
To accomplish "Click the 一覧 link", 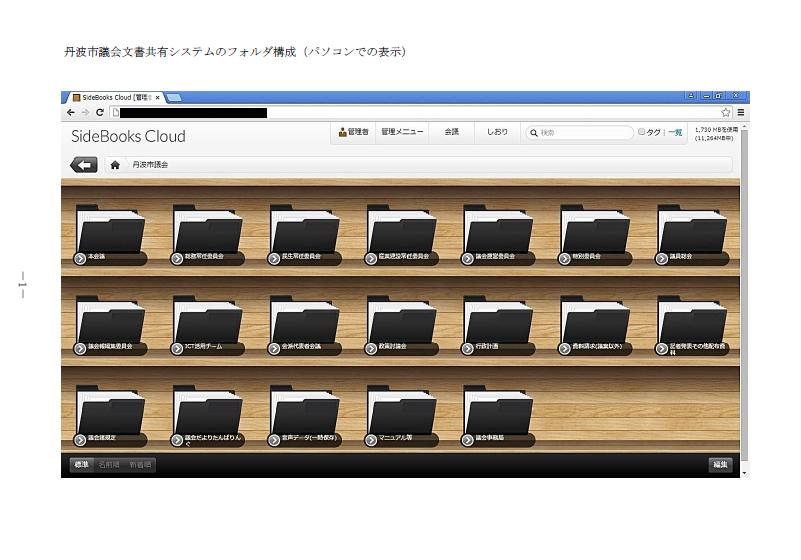I will (675, 132).
